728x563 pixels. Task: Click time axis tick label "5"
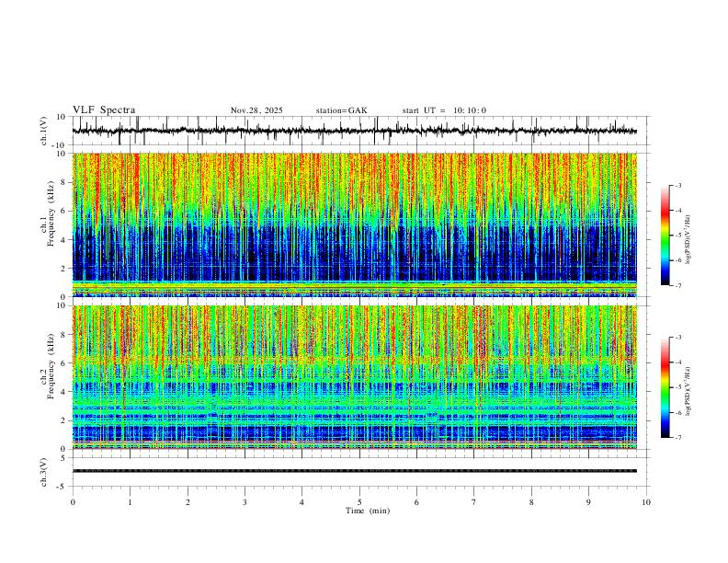pyautogui.click(x=359, y=502)
